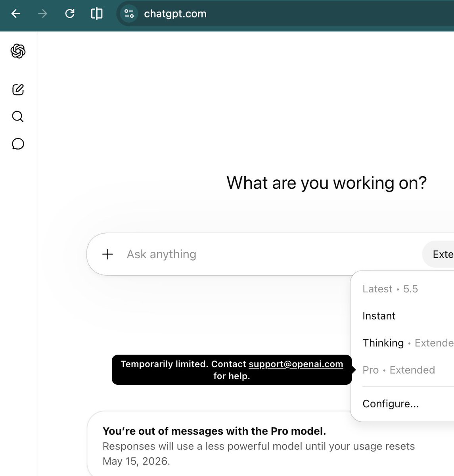Go back using the browser back arrow
Viewport: 454px width, 476px height.
pos(16,14)
